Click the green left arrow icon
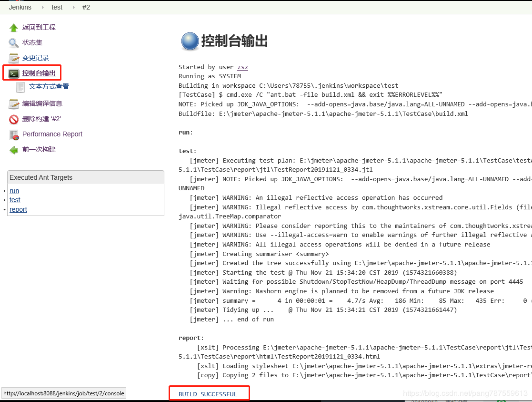Screen dimensions: 532x402 pyautogui.click(x=13, y=150)
